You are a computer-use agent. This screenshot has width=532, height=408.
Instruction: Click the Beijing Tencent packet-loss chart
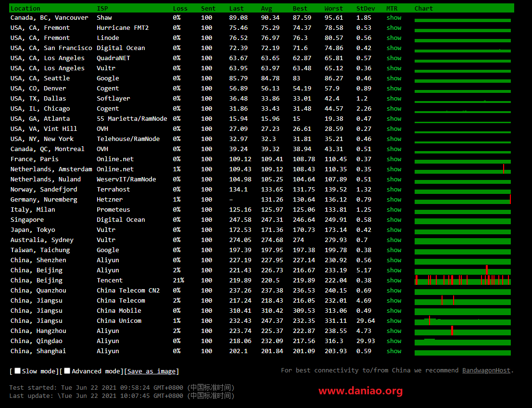pyautogui.click(x=462, y=280)
